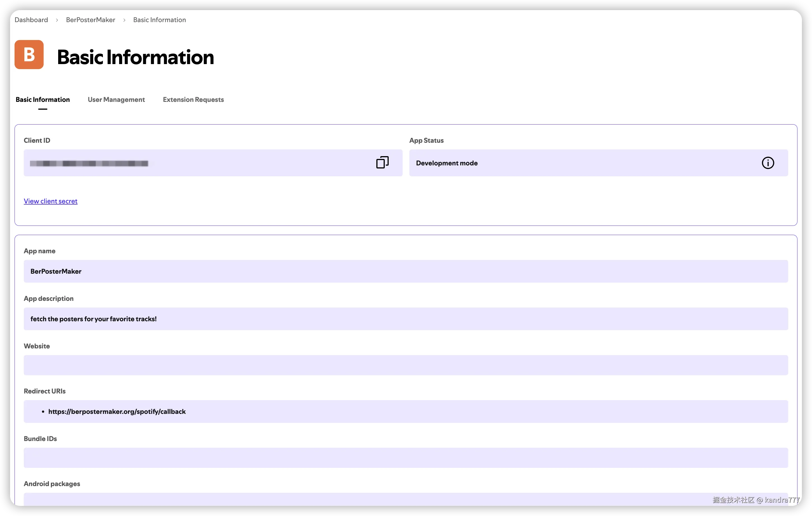Click the App Status info icon
Screen dimensions: 812x516
point(768,163)
